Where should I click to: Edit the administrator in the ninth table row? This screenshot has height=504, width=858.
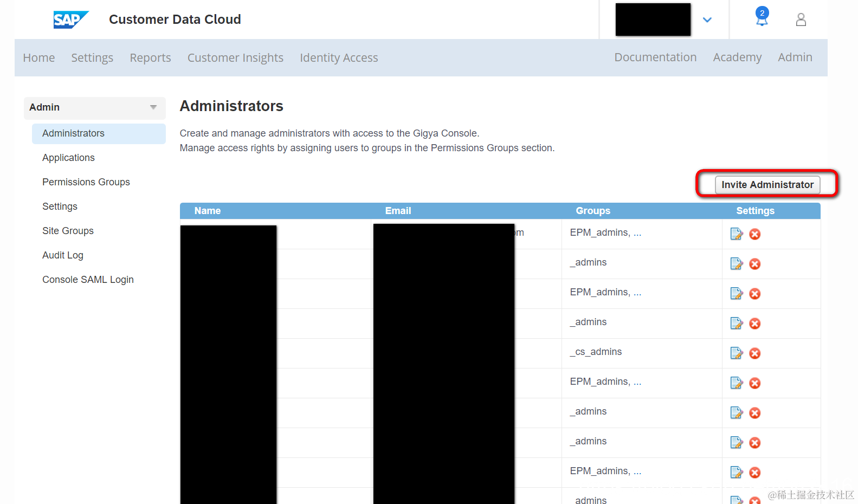tap(737, 473)
